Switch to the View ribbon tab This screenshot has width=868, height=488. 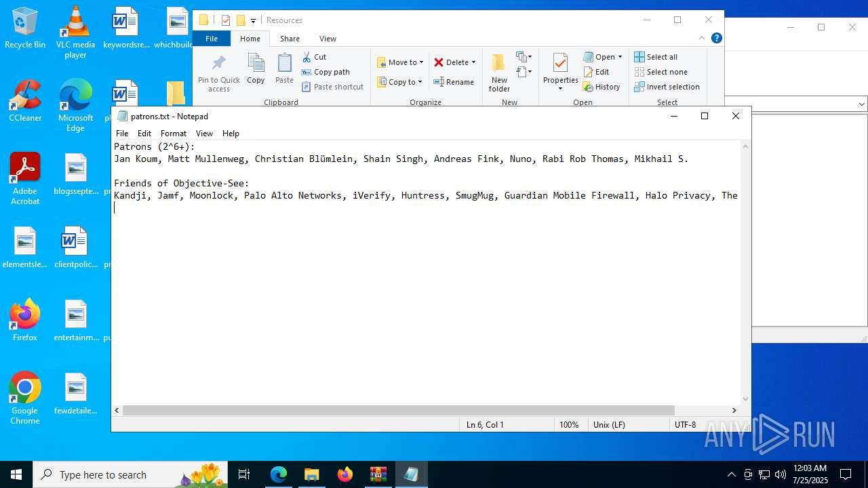pos(328,39)
